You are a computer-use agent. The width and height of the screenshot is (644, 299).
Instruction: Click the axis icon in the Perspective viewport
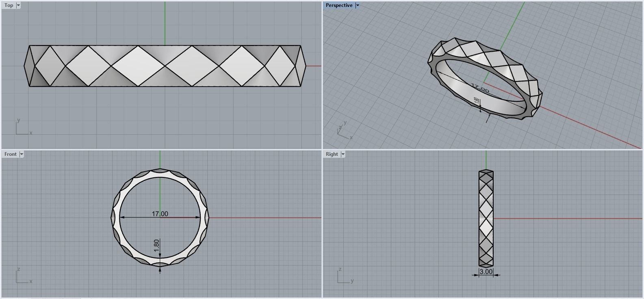point(345,130)
